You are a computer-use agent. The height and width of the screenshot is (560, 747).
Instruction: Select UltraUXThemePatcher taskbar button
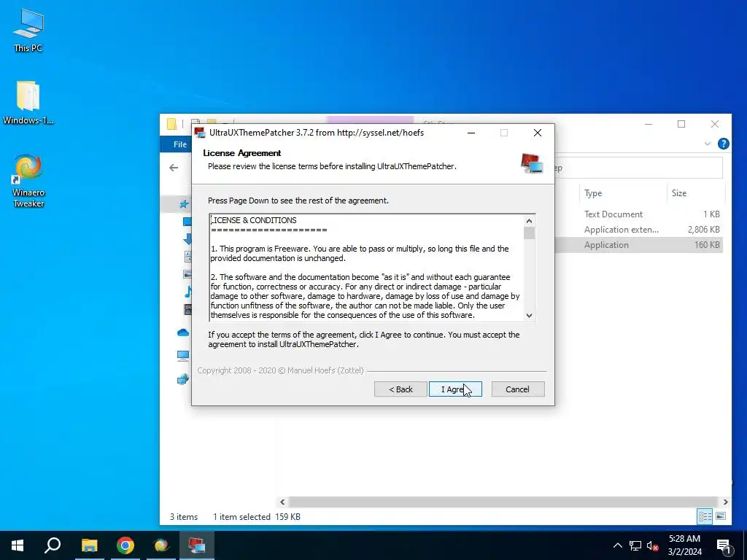[x=197, y=545]
